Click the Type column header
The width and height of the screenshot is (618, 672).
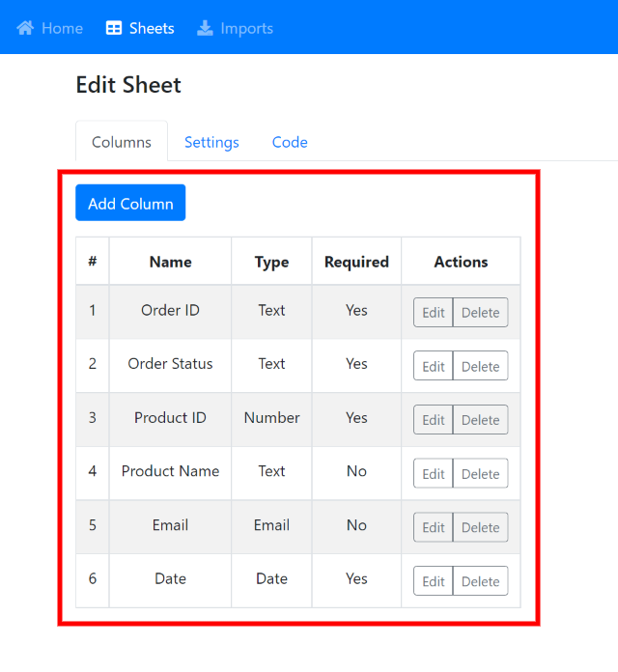click(x=271, y=262)
